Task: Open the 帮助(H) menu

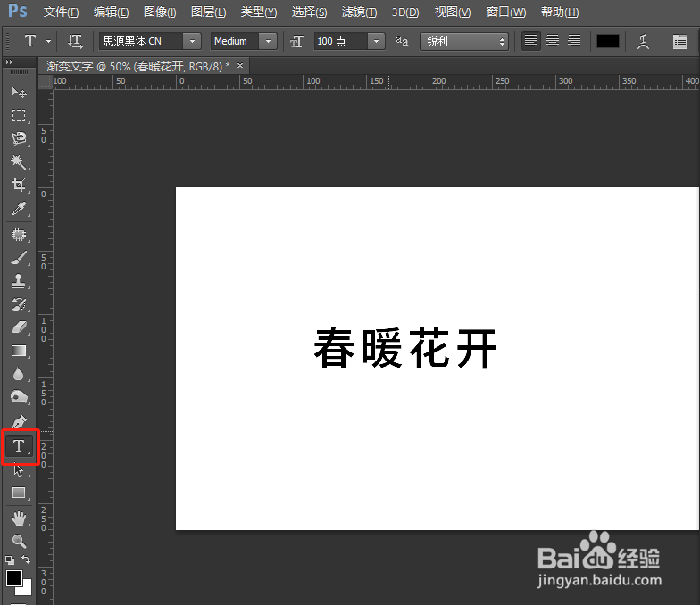Action: (x=560, y=12)
